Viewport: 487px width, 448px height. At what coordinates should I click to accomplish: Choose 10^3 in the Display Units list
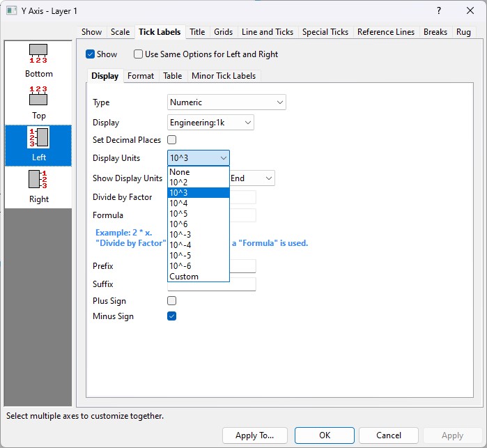[x=199, y=192]
